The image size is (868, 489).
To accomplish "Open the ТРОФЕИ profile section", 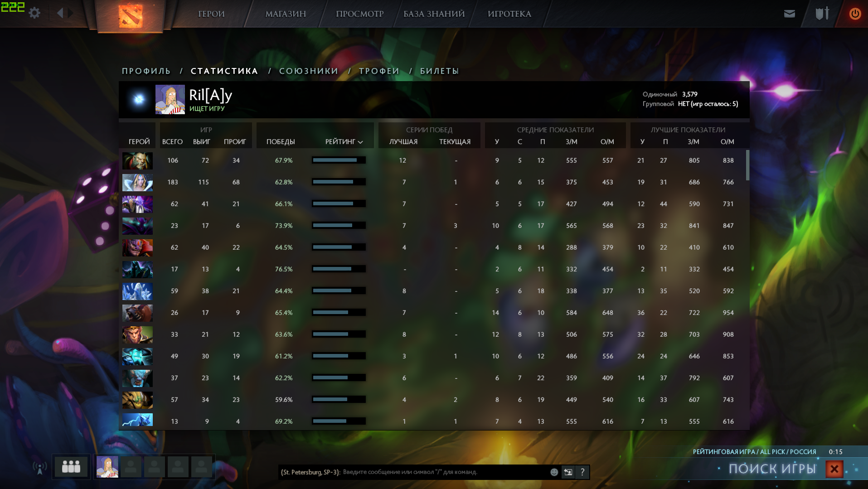I will click(x=379, y=71).
